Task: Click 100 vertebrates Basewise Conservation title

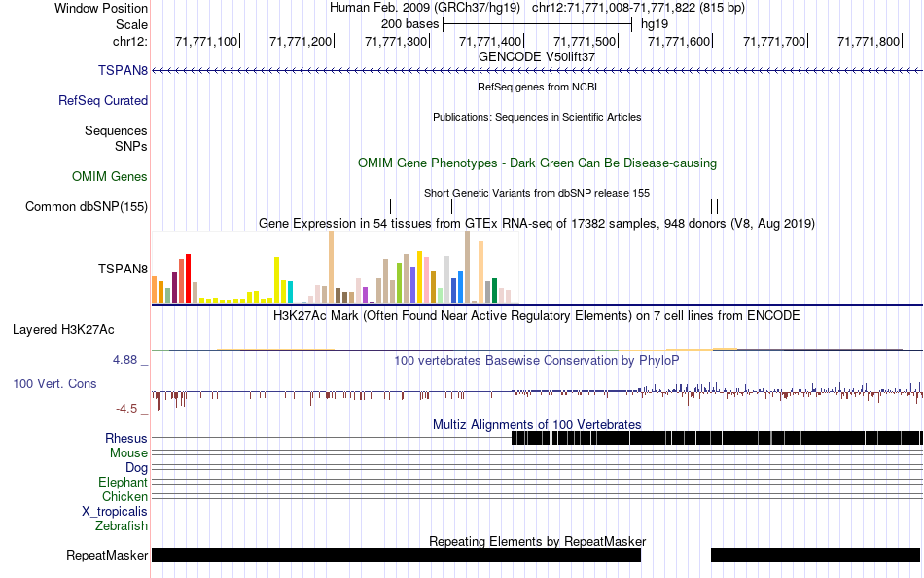Action: (x=537, y=360)
